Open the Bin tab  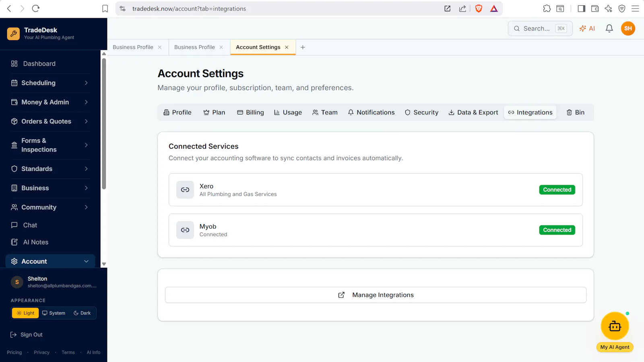coord(576,112)
